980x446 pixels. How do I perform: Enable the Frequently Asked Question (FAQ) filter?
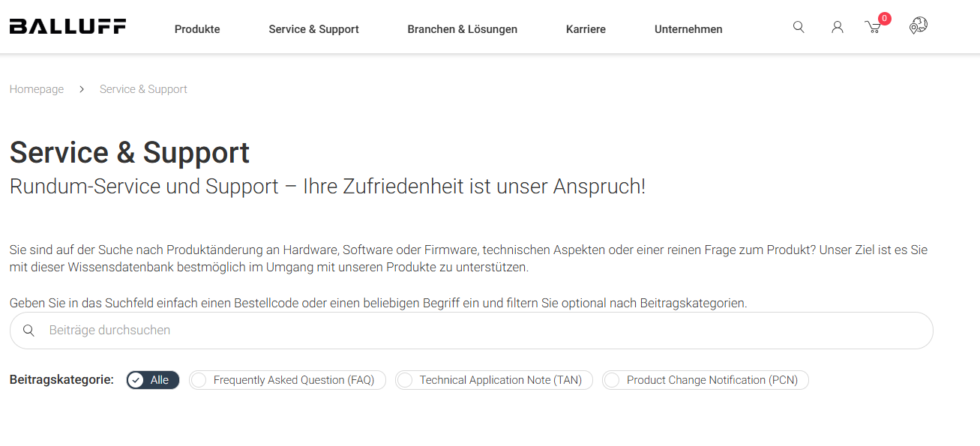point(287,380)
